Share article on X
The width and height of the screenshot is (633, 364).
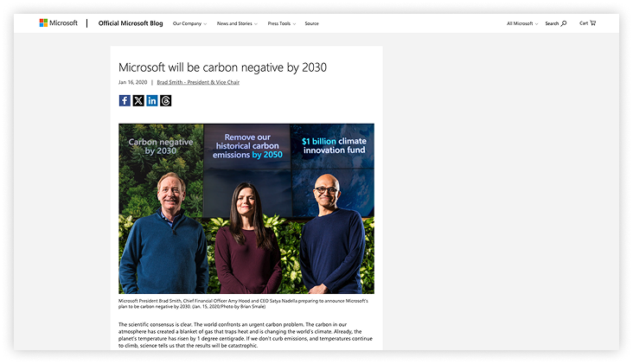click(x=138, y=100)
